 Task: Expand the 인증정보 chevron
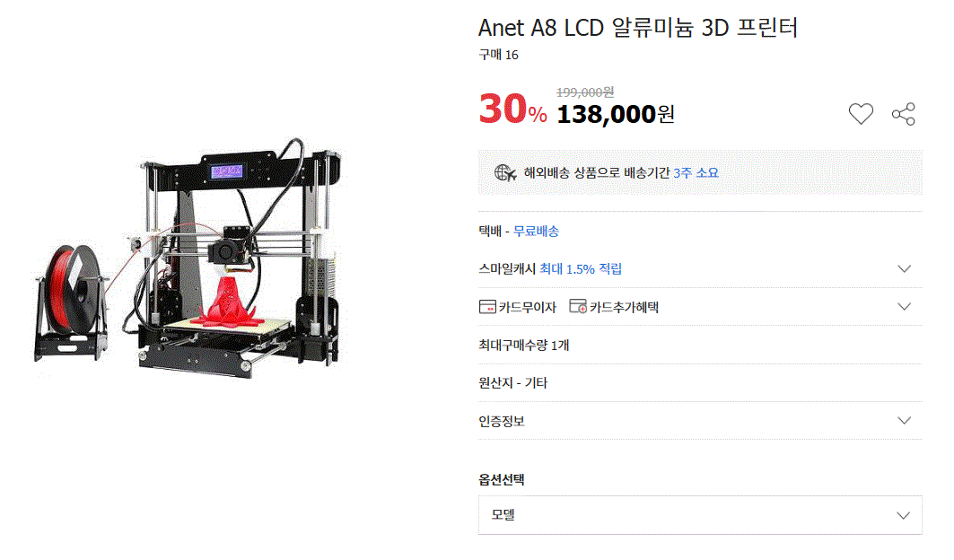click(904, 420)
